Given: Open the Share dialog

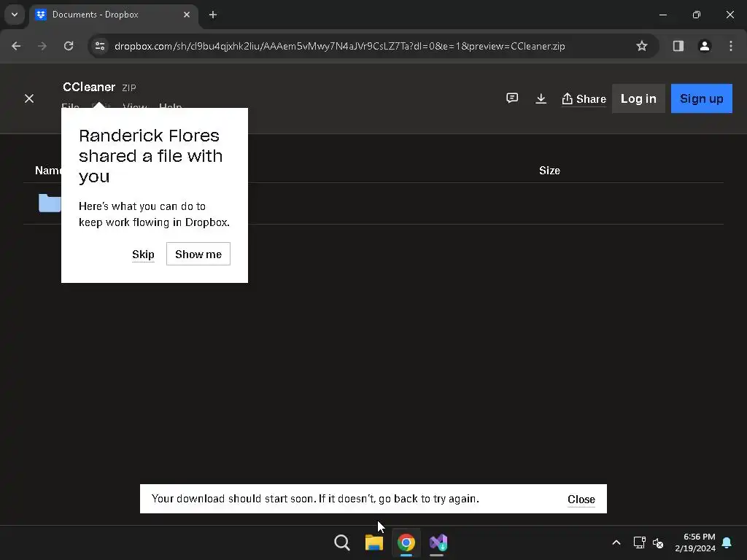Looking at the screenshot, I should click(584, 98).
